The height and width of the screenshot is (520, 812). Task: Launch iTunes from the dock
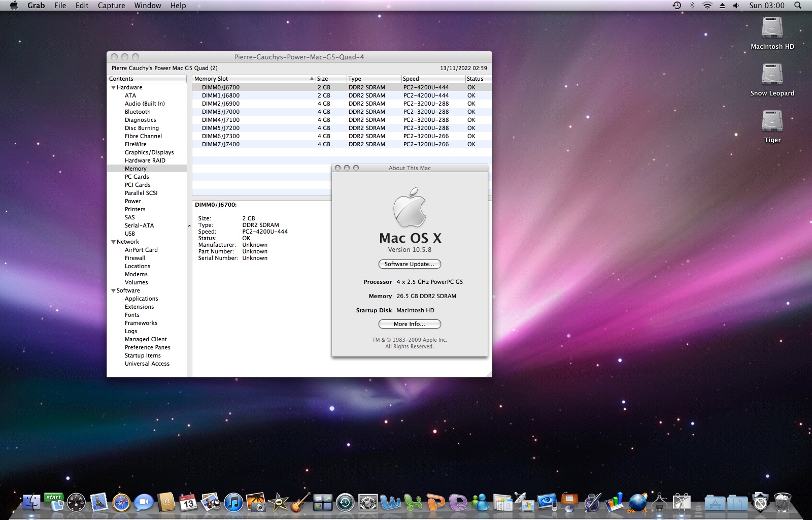(x=233, y=503)
